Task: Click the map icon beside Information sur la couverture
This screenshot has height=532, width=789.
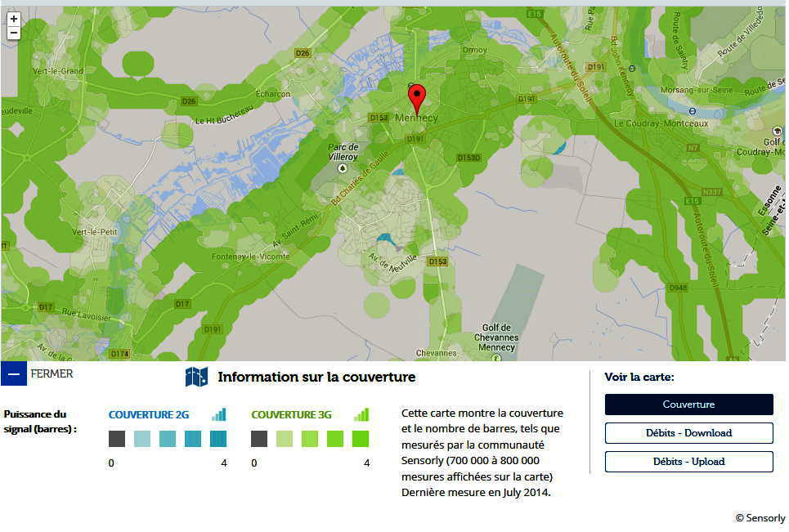Action: [196, 377]
